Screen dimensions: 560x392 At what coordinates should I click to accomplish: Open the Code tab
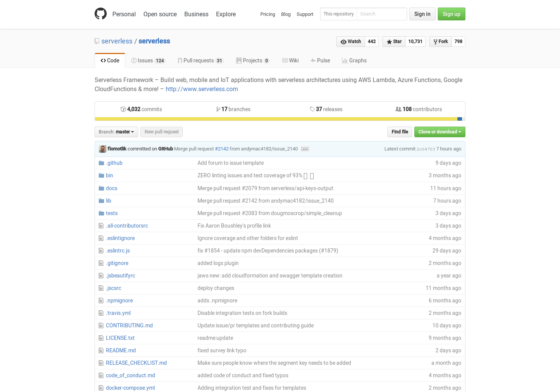point(110,60)
